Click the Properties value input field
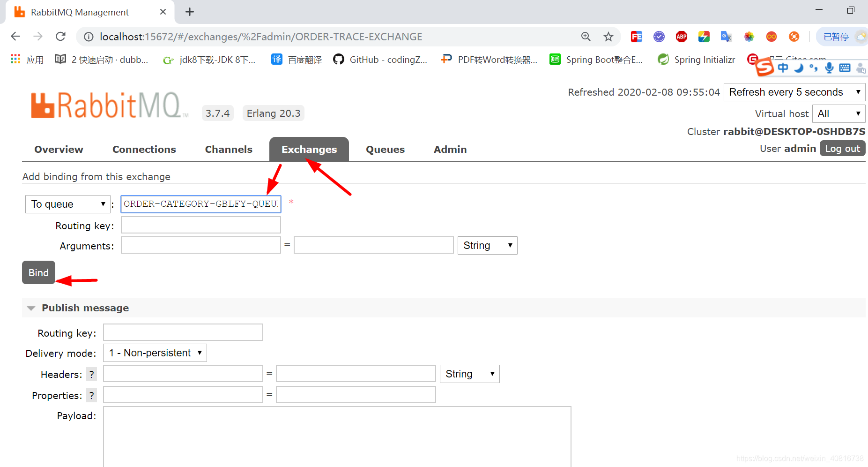The height and width of the screenshot is (467, 868). point(356,394)
